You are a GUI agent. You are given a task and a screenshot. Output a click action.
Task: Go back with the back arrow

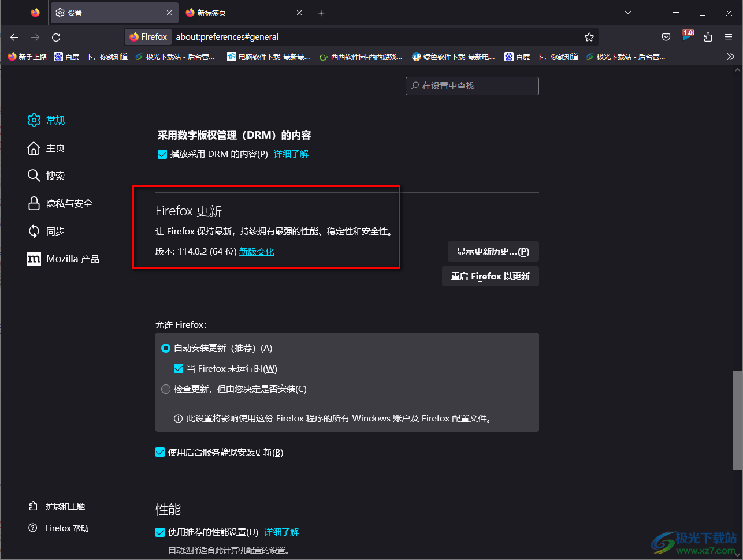[x=14, y=37]
